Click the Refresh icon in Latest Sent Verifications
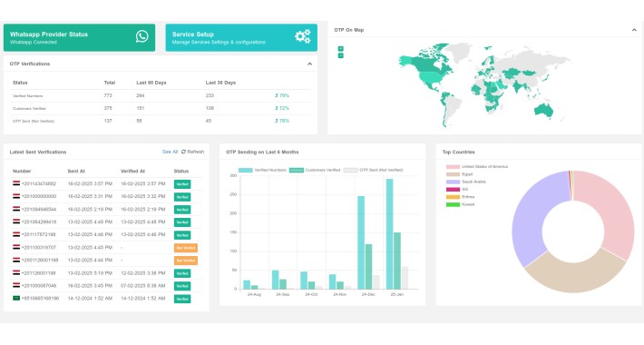Screen dimensions: 644x345 (183, 152)
